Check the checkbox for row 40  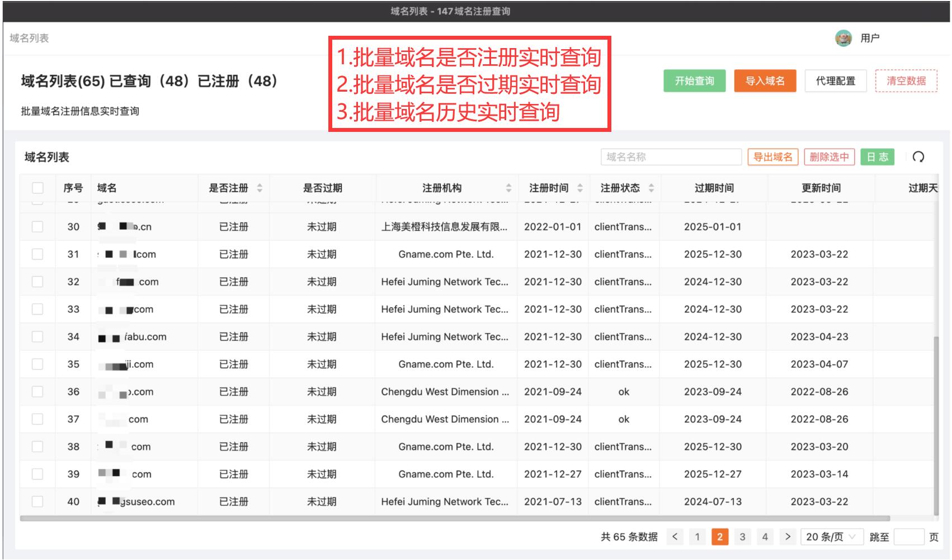tap(38, 501)
